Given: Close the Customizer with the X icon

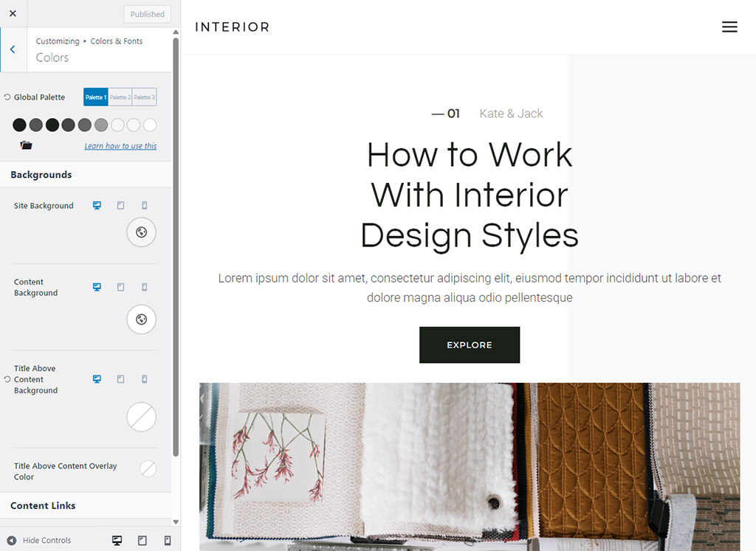Looking at the screenshot, I should [x=13, y=13].
